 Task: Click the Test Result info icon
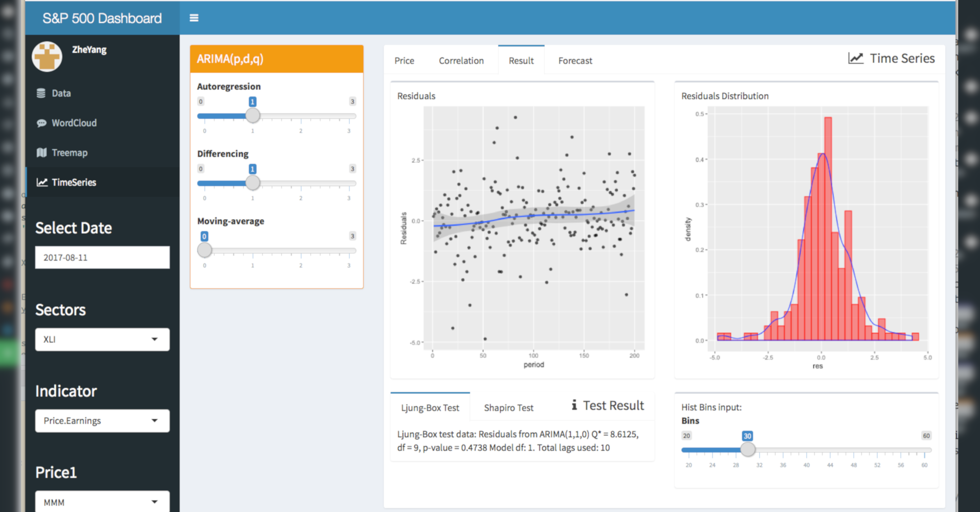574,405
